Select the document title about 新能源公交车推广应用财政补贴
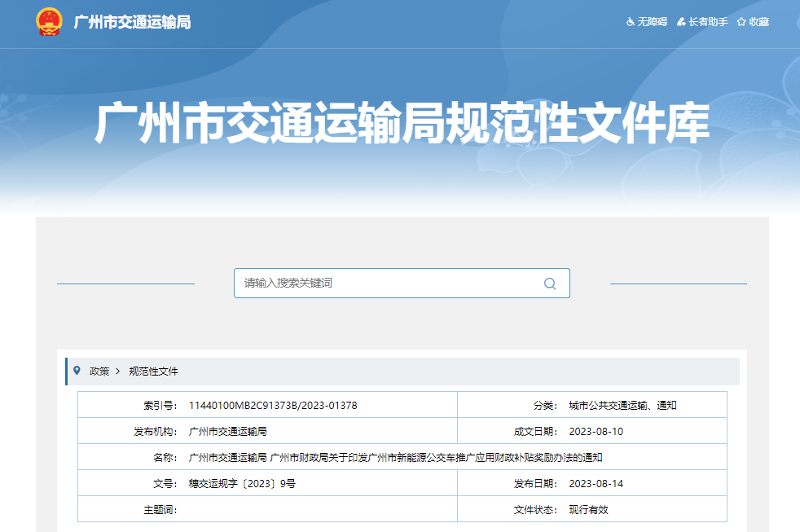800x532 pixels. pyautogui.click(x=395, y=458)
